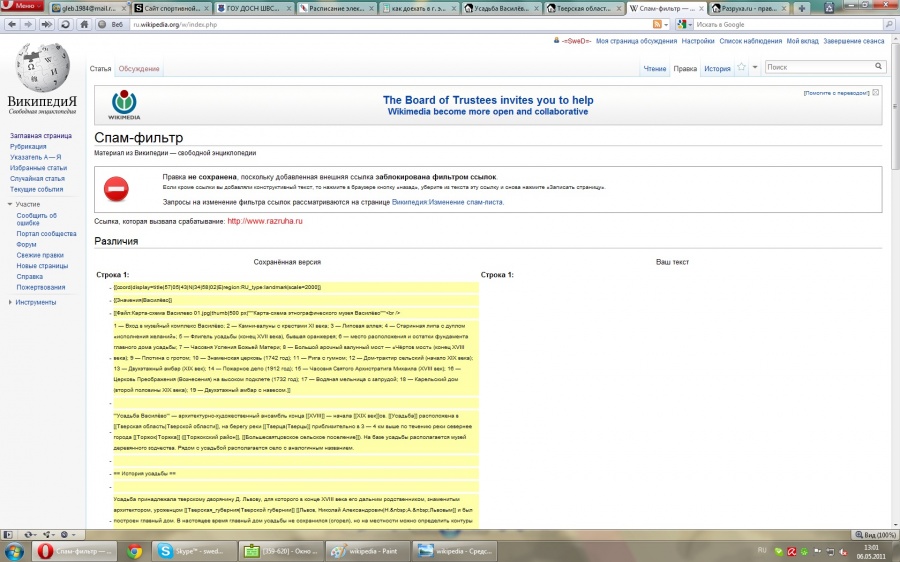Screen dimensions: 900x562
Task: Expand the more actions arrow beside star
Action: pyautogui.click(x=755, y=67)
